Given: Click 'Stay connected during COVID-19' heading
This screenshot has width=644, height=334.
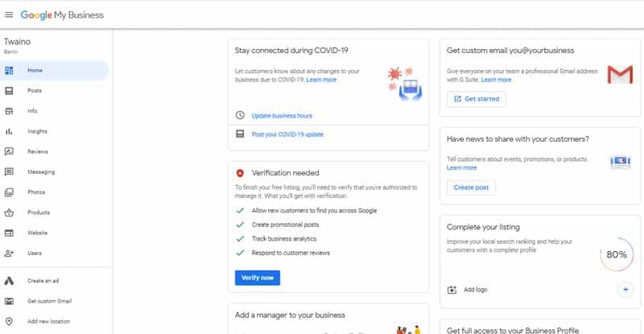Looking at the screenshot, I should point(291,51).
